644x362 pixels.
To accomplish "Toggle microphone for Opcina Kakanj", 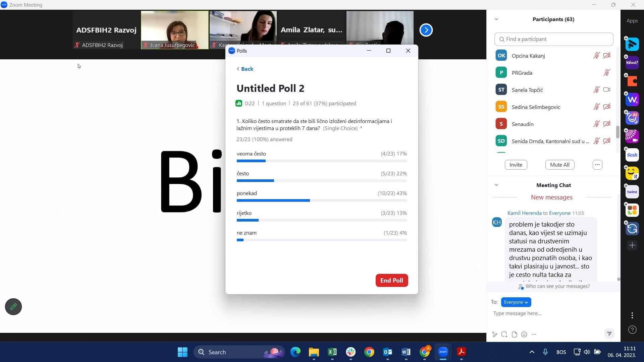I will pos(596,56).
